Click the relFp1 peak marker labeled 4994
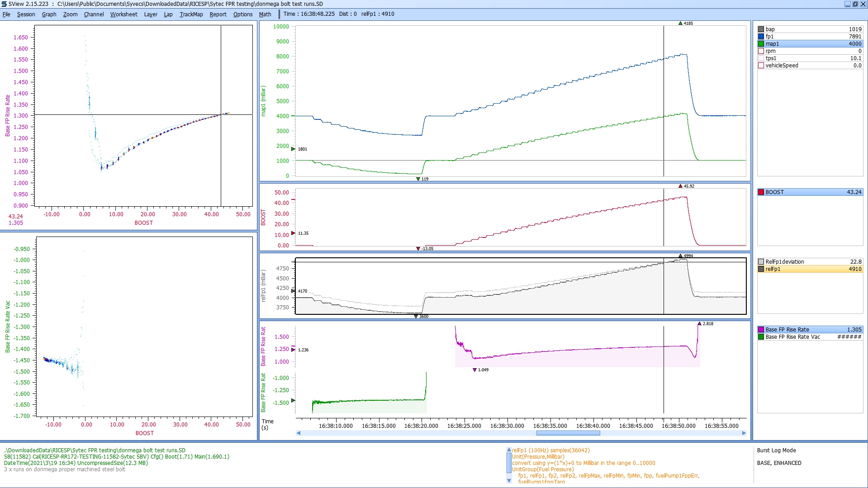The height and width of the screenshot is (488, 868). tap(680, 256)
